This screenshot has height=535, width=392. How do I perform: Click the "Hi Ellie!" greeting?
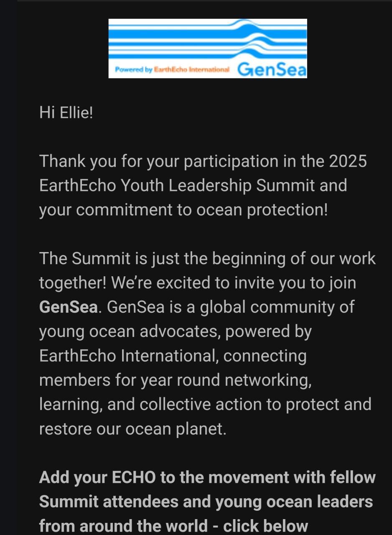coord(66,112)
